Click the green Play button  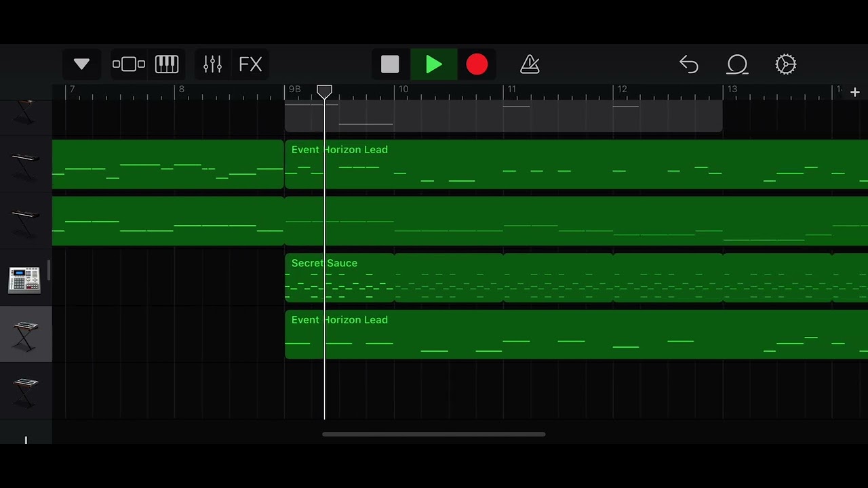pos(434,64)
